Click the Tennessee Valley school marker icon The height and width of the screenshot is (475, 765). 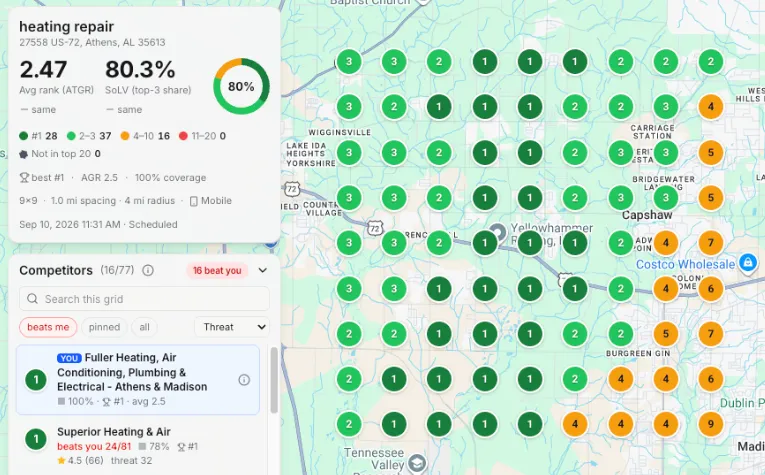point(417,463)
